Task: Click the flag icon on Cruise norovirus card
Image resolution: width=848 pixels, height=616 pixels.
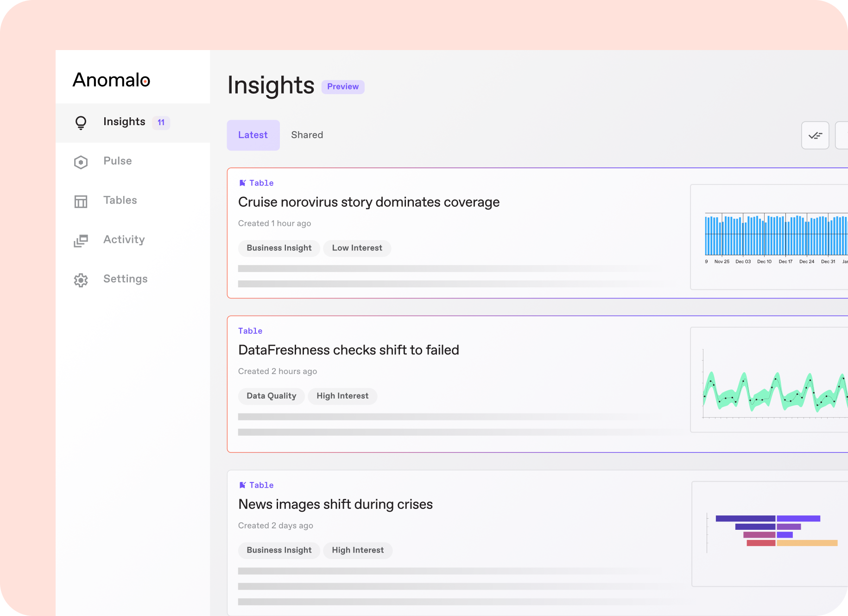Action: click(x=242, y=183)
